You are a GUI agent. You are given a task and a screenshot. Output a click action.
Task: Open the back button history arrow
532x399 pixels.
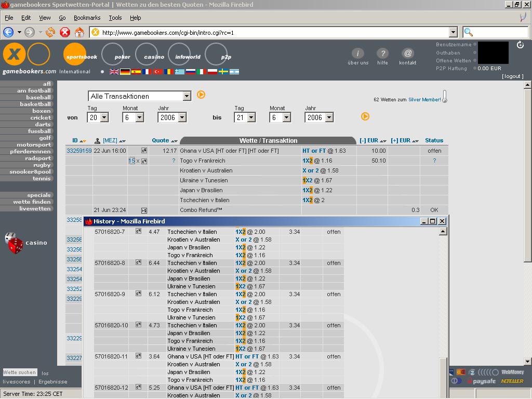tap(19, 32)
